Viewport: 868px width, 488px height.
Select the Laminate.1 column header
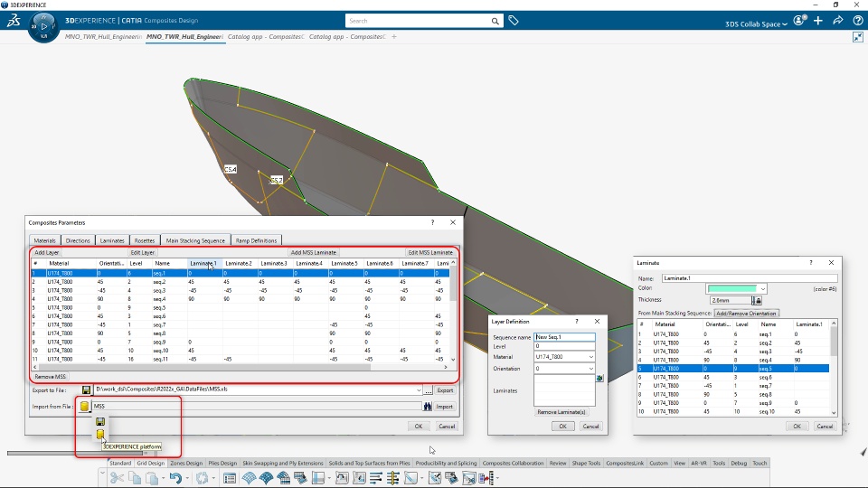click(x=203, y=263)
